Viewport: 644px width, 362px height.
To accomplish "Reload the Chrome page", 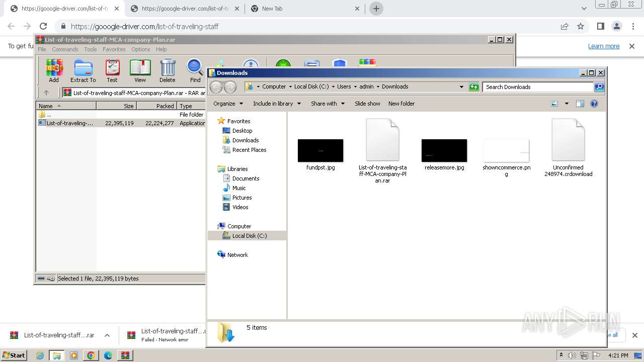I will (x=43, y=26).
